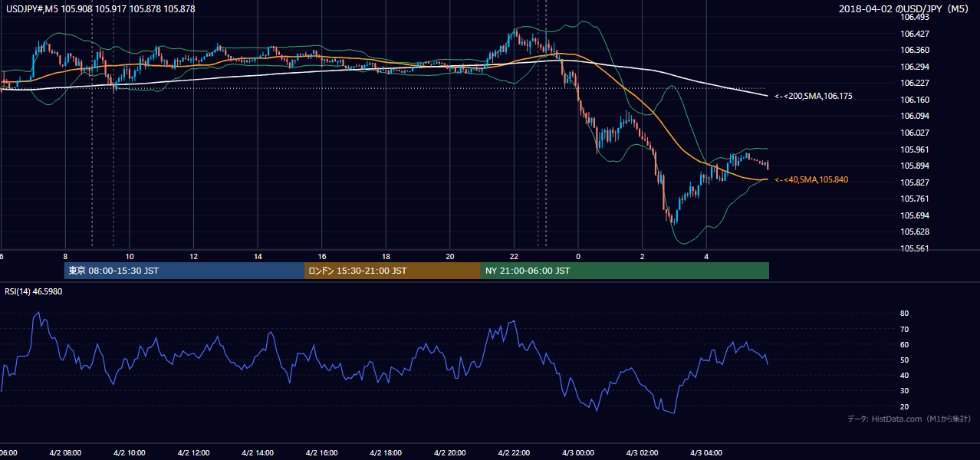980x460 pixels.
Task: Click RSI scale value 20
Action: (905, 406)
